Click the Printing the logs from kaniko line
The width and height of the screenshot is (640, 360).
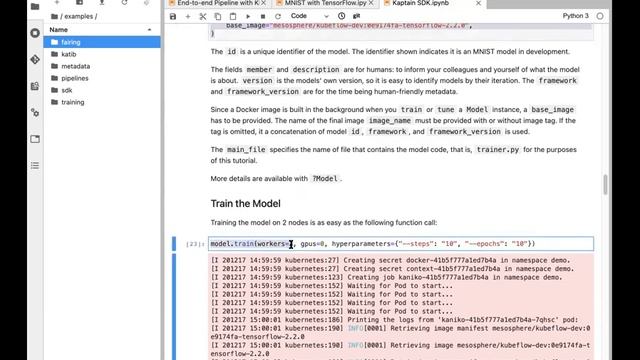[394, 320]
